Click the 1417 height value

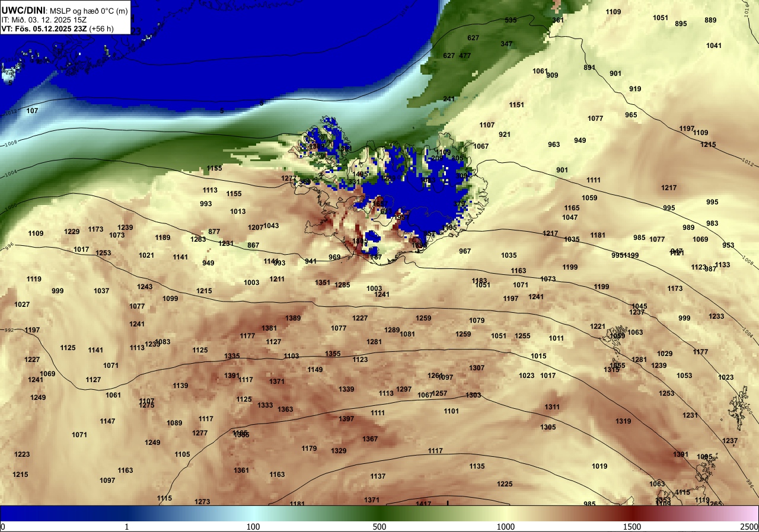(423, 504)
